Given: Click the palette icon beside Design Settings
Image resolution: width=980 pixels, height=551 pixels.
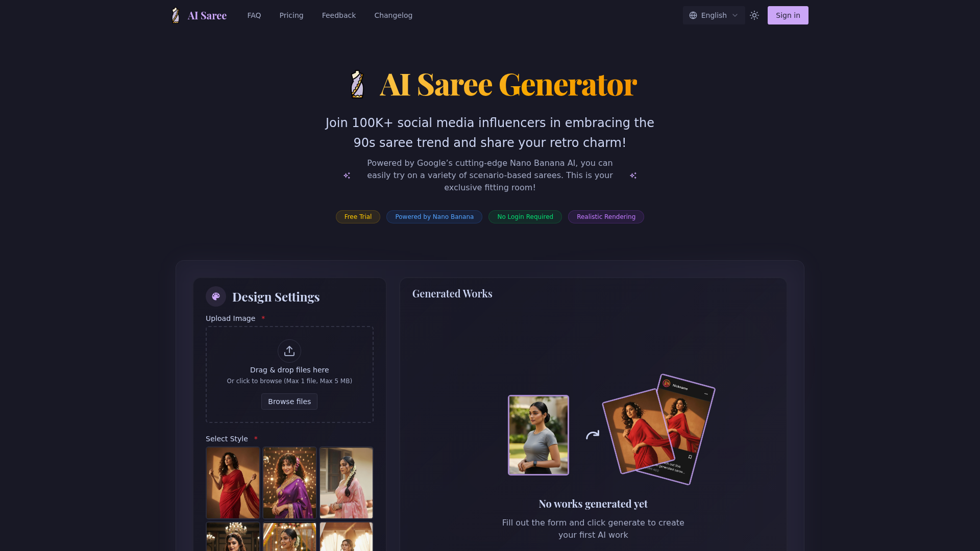Looking at the screenshot, I should pos(216,296).
